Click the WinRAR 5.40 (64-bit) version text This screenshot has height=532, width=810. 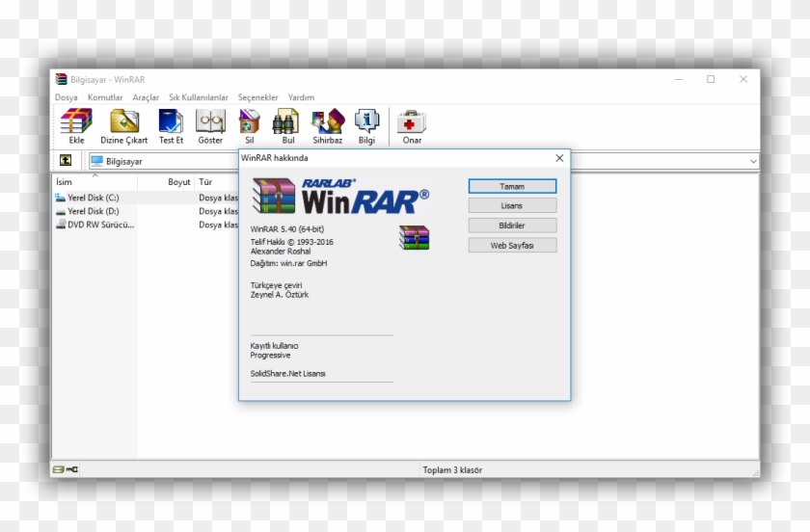click(x=287, y=228)
